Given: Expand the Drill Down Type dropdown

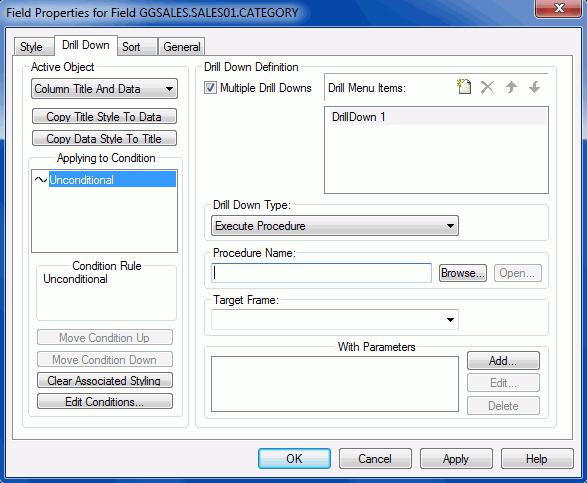Looking at the screenshot, I should click(x=335, y=226).
